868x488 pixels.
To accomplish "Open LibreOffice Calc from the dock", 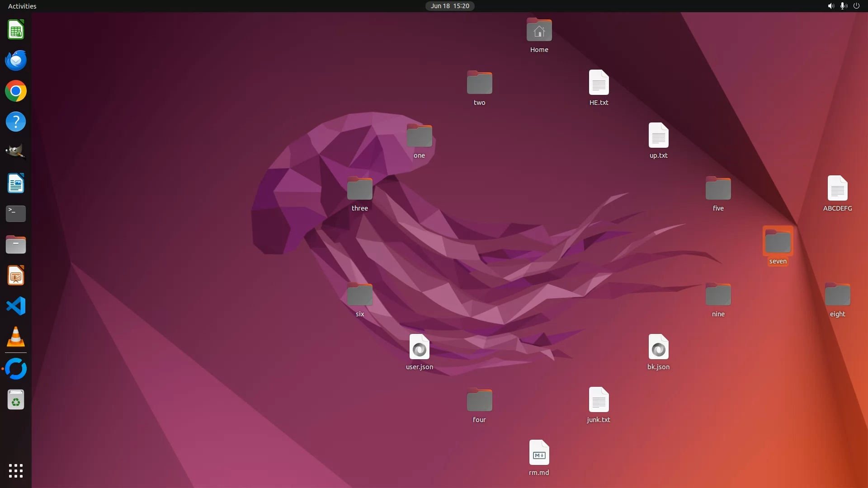I will tap(16, 30).
